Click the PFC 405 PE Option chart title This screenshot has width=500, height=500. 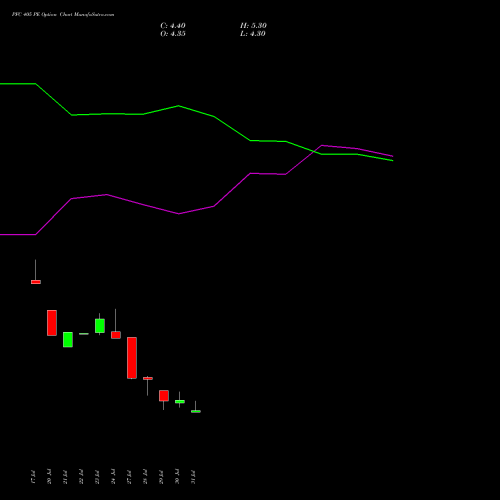click(63, 15)
